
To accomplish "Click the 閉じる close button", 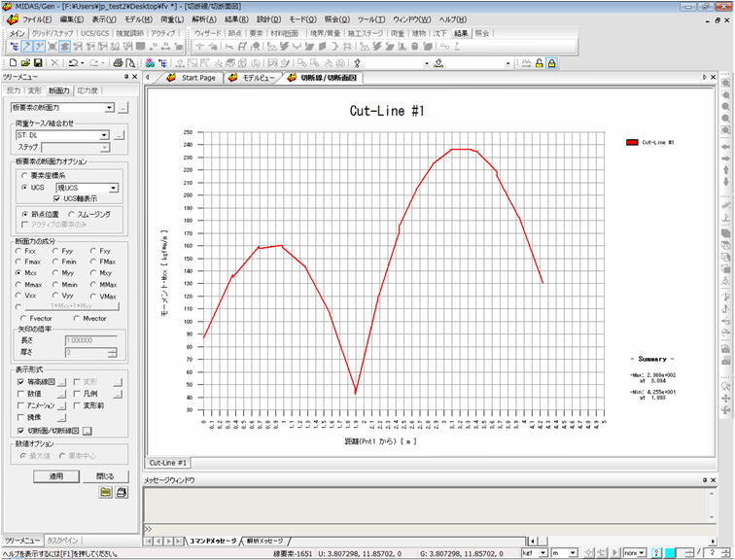I will [105, 476].
